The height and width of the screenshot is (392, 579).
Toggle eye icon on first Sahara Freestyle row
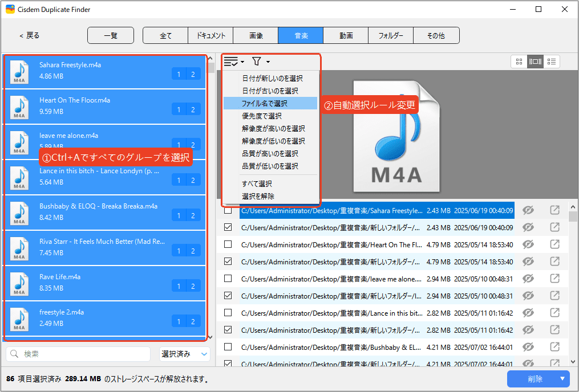[528, 210]
